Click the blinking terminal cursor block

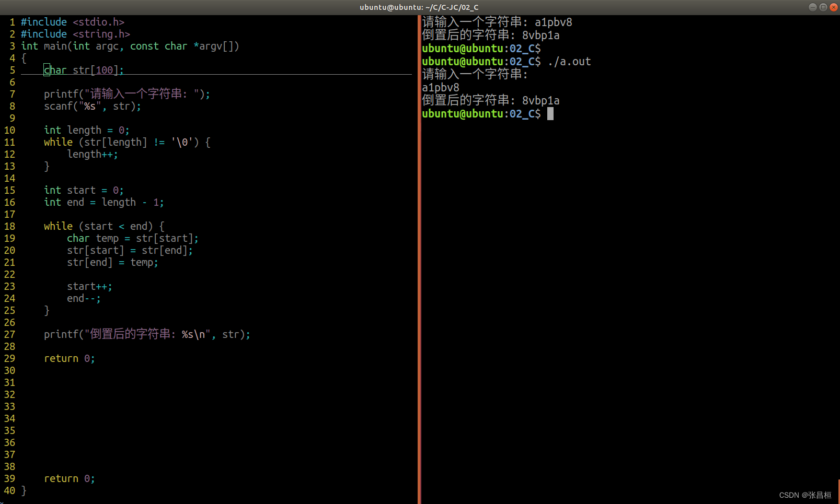point(550,113)
